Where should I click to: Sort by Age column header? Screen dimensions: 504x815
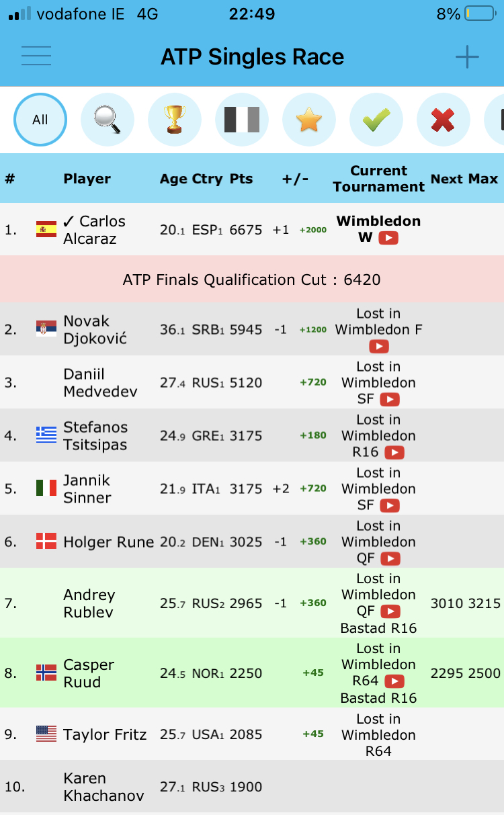[173, 179]
